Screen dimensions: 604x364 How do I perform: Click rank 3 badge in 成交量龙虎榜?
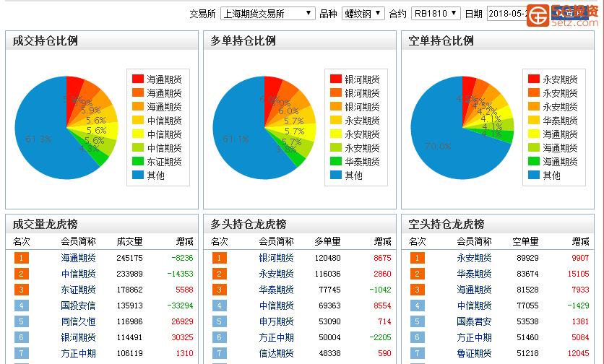(22, 290)
